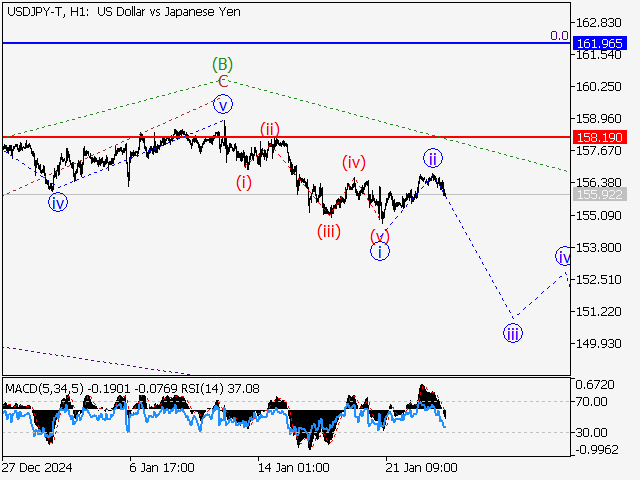Click circled blue i label below red (v)
Viewport: 640px width, 480px height.
(380, 252)
